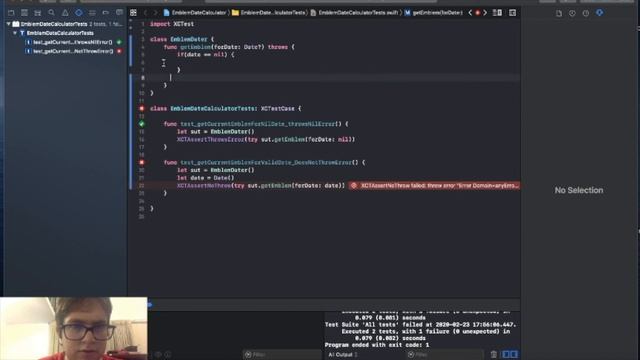Place cursor on 'import XCTest' line
Viewport: 640px width, 360px height.
click(x=172, y=24)
